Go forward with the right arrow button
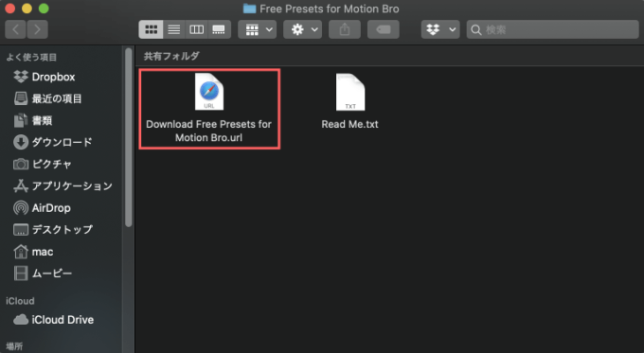The image size is (644, 353). point(37,29)
